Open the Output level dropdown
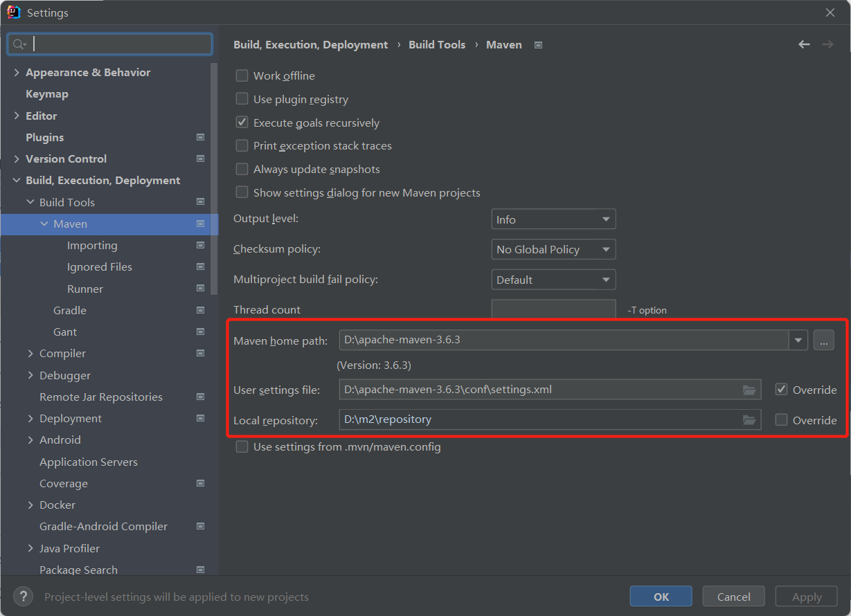This screenshot has width=851, height=616. click(553, 219)
